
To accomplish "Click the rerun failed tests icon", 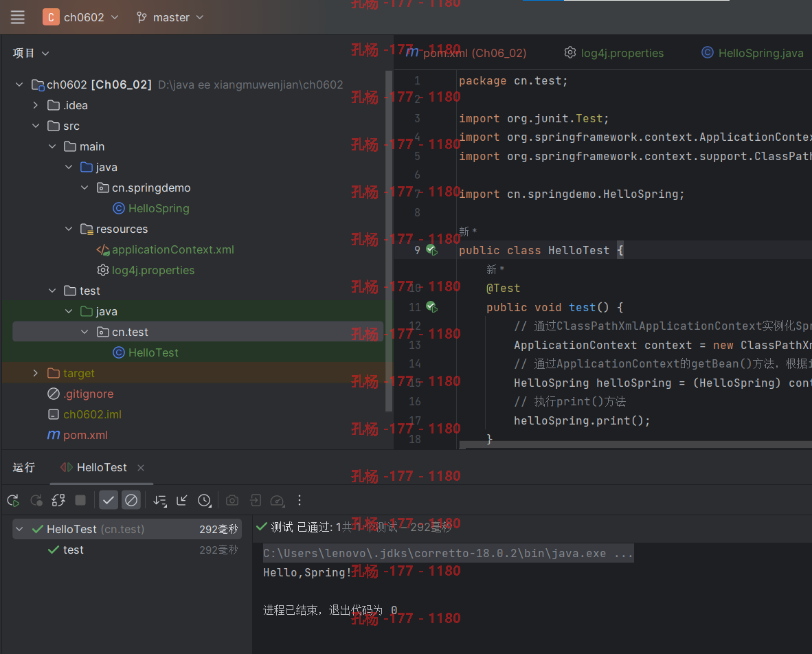I will [x=36, y=500].
